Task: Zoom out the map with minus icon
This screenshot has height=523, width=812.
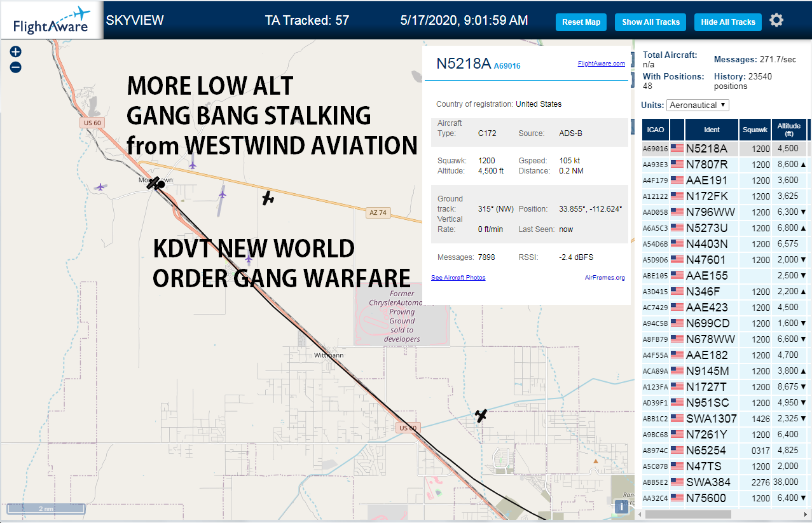Action: click(x=16, y=67)
